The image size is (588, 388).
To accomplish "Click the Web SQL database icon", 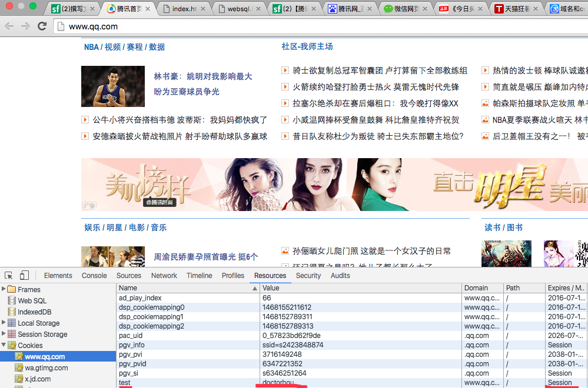I will coord(12,300).
